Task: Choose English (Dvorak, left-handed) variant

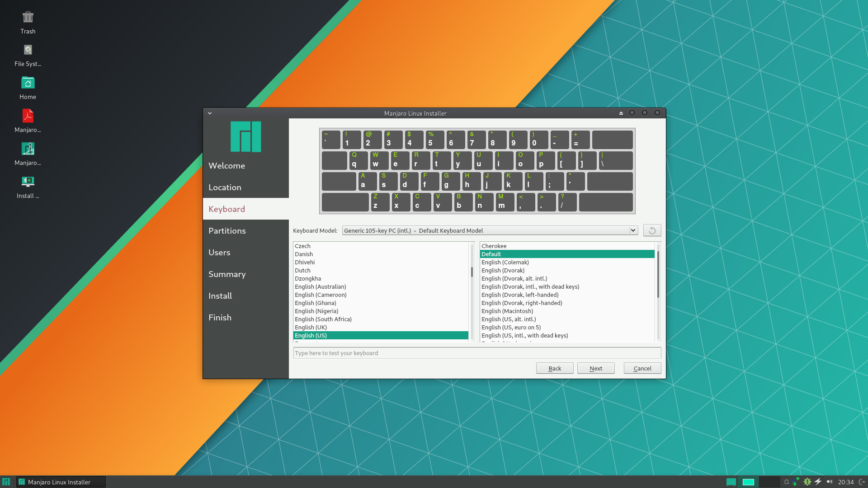Action: (567, 295)
